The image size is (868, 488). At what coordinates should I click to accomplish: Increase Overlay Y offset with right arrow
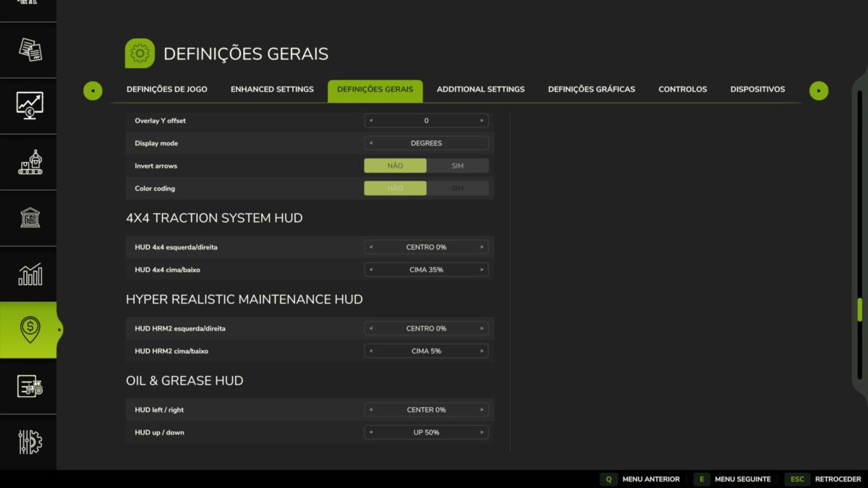[x=482, y=121]
